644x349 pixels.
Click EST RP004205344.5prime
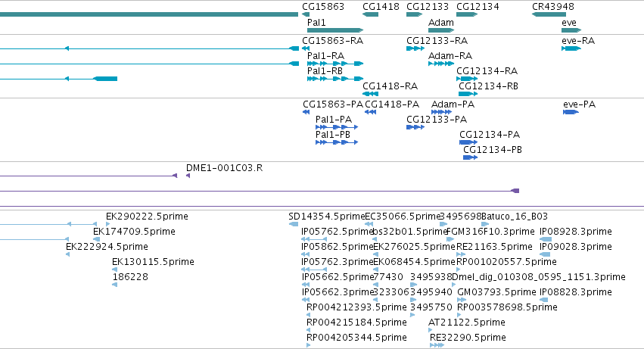pyautogui.click(x=356, y=338)
